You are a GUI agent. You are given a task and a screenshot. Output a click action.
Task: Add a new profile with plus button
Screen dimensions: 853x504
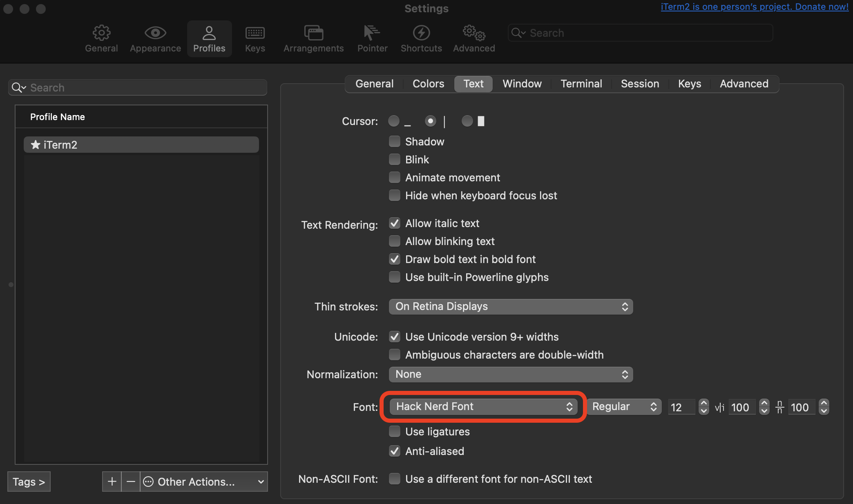tap(112, 482)
